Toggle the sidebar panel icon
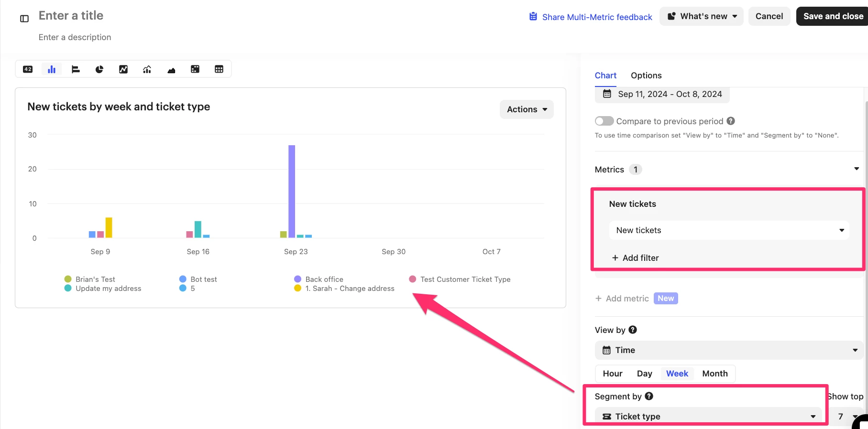868x429 pixels. 24,19
